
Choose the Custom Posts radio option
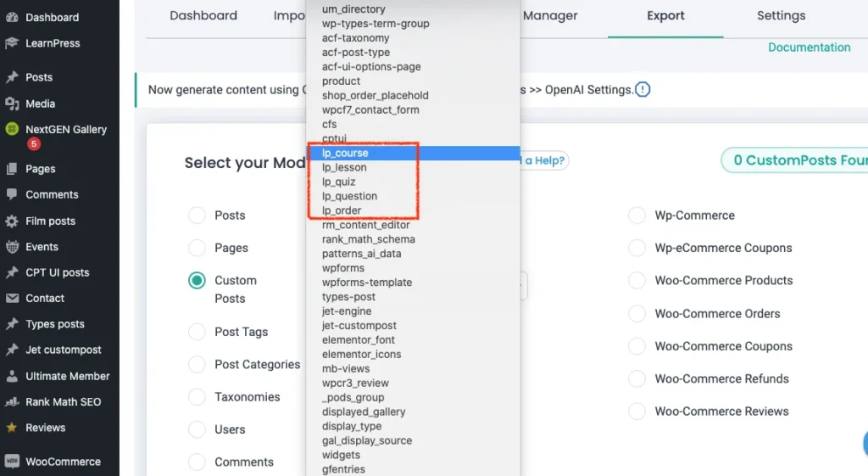point(198,280)
